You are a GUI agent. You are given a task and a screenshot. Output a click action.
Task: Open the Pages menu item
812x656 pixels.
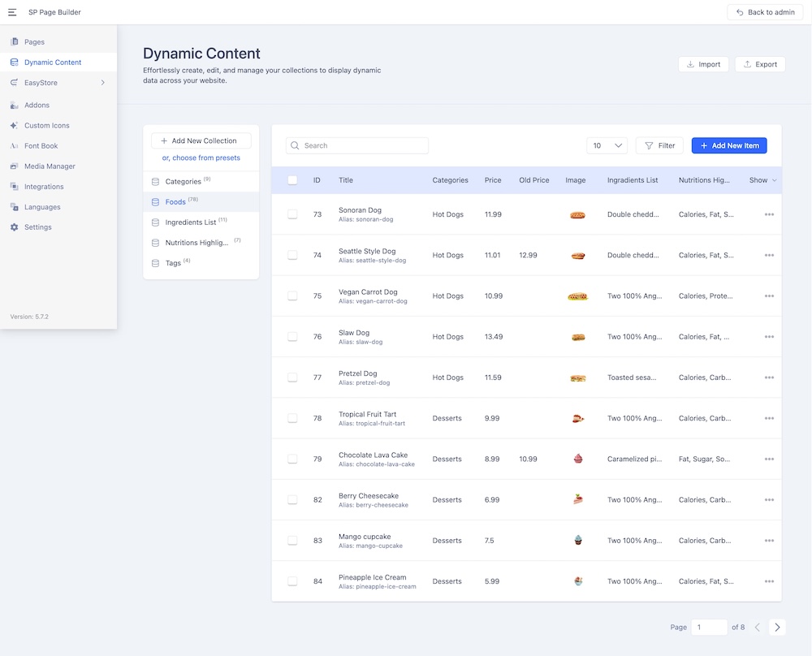coord(34,42)
